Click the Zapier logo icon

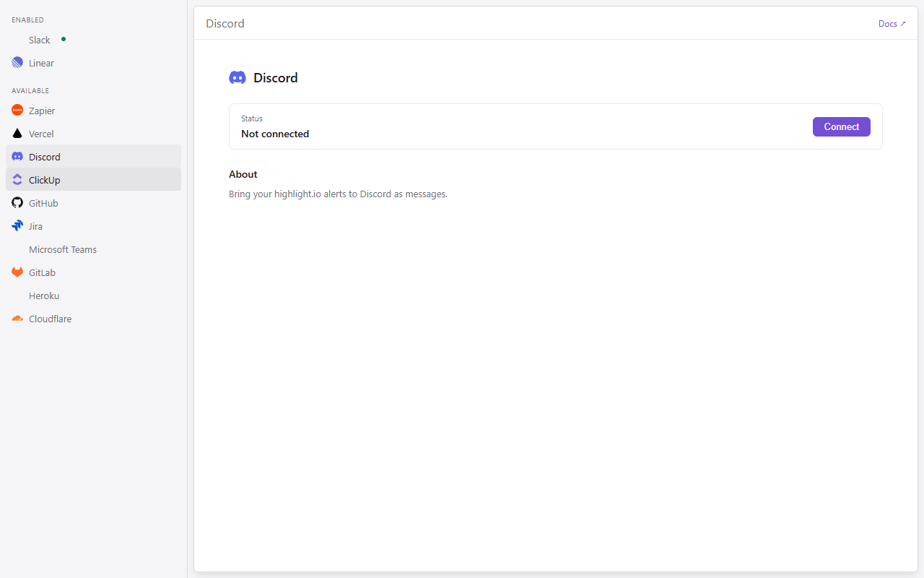17,111
